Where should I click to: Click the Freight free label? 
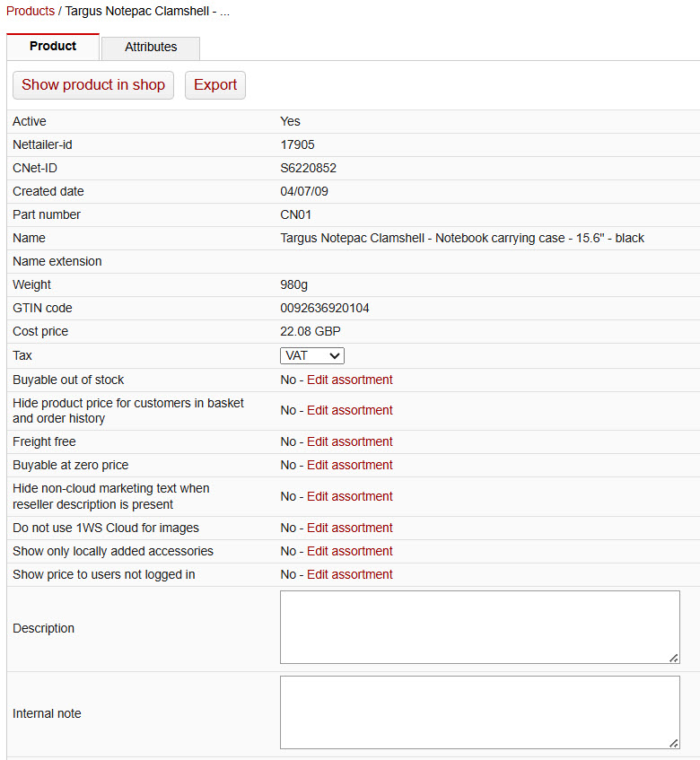pyautogui.click(x=44, y=441)
